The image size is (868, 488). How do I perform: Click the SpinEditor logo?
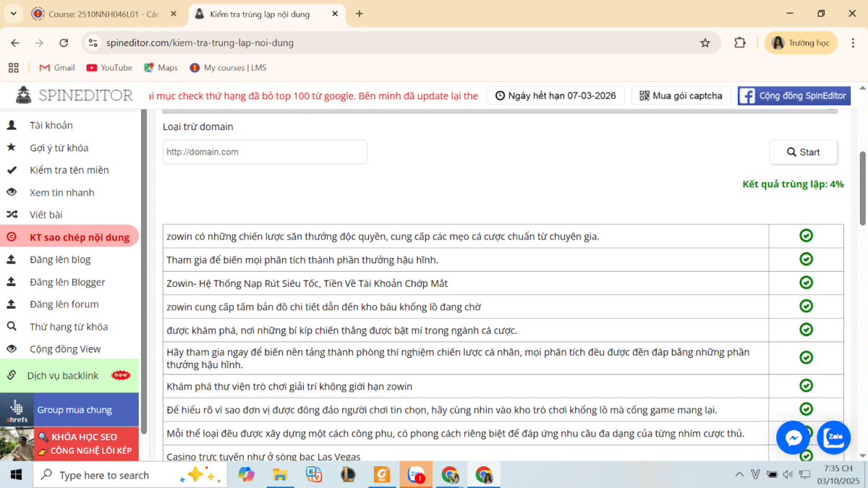[75, 95]
